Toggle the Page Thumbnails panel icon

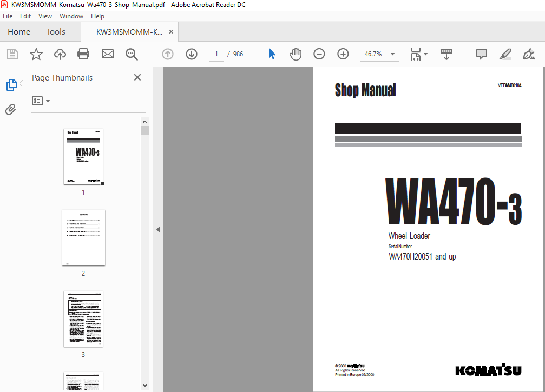(x=11, y=85)
